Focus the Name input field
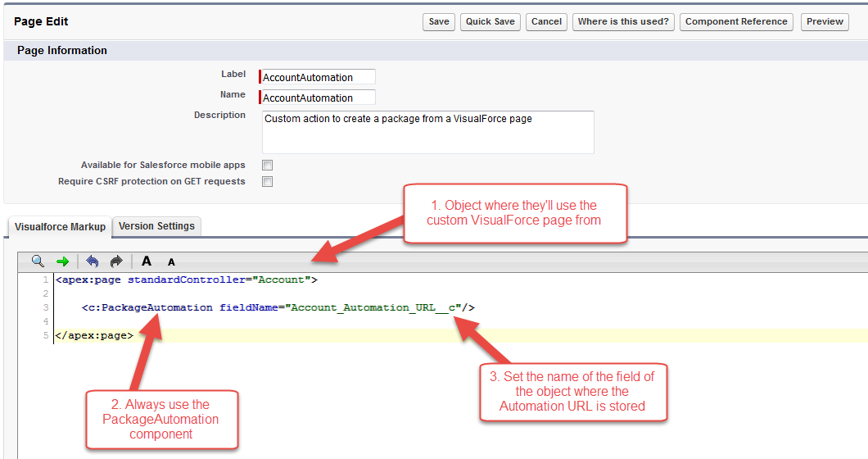The height and width of the screenshot is (459, 868). coord(318,98)
